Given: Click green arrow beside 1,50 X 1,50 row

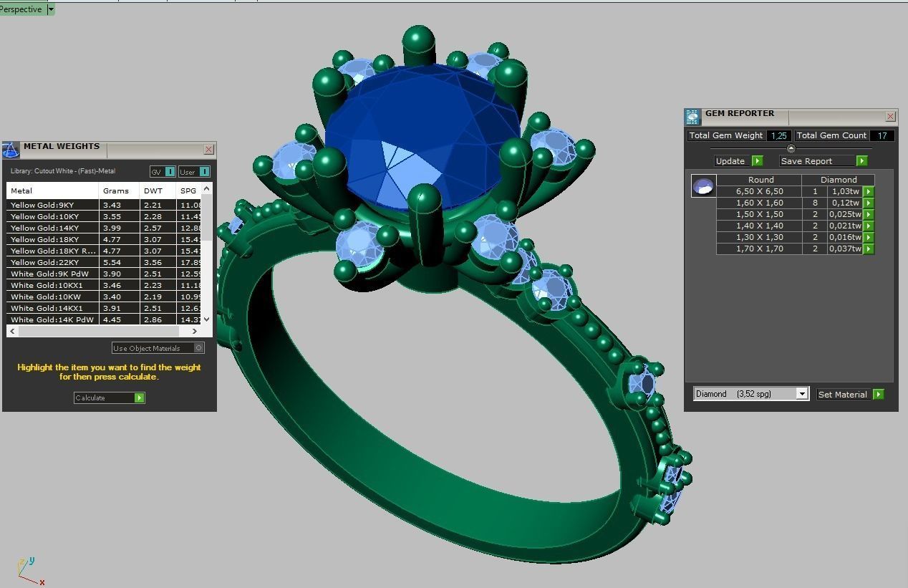Looking at the screenshot, I should tap(868, 214).
